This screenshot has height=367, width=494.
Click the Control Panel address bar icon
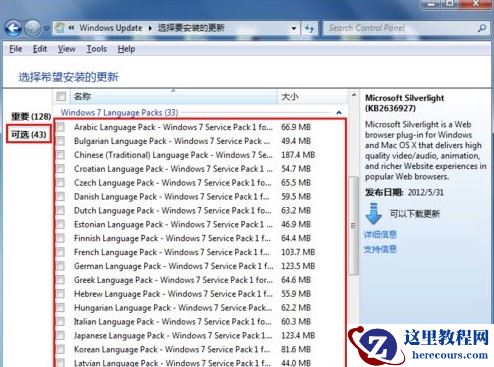pos(60,28)
